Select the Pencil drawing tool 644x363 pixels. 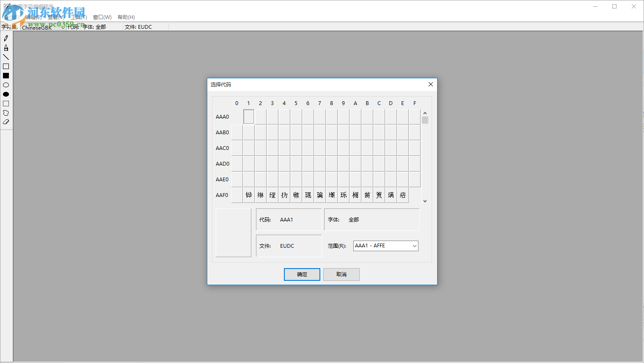[6, 39]
